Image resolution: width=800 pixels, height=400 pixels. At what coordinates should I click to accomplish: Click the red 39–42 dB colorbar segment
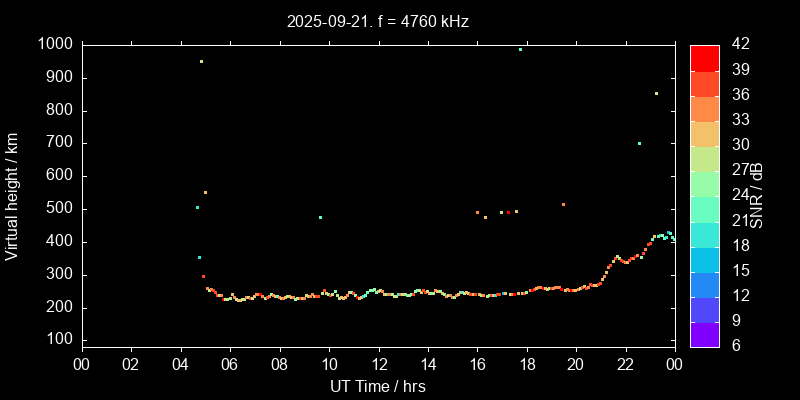705,57
